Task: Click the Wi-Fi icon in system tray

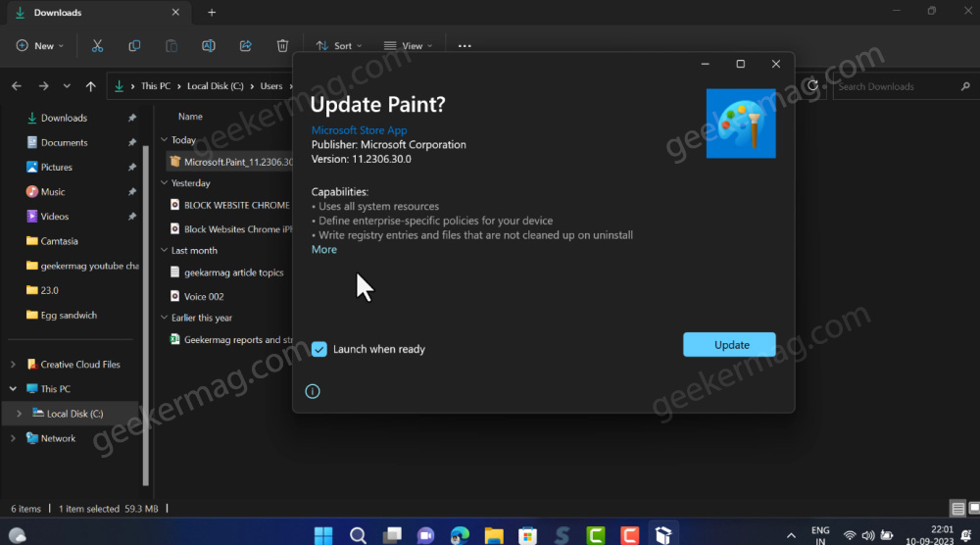Action: (x=850, y=535)
